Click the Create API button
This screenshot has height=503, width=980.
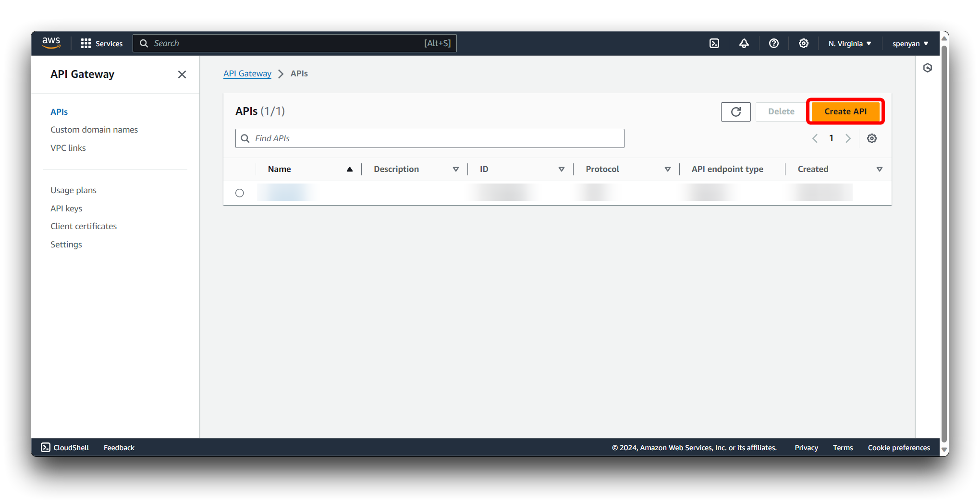tap(845, 111)
